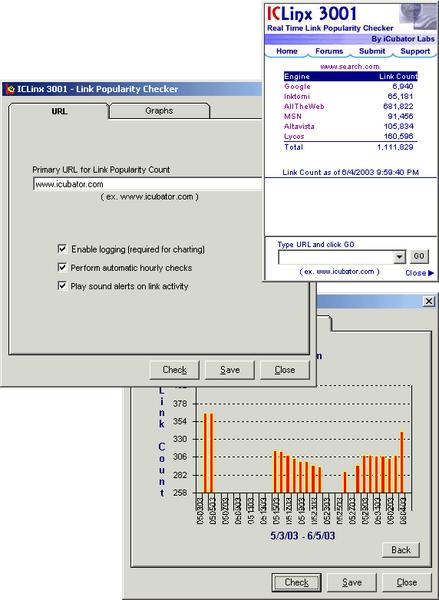The image size is (439, 600).
Task: Click the 378 axis label on the graph
Action: coord(180,404)
